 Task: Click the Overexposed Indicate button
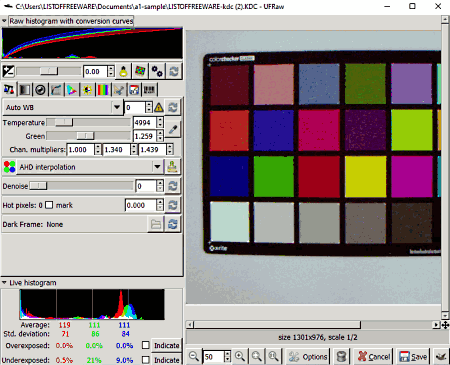pos(166,345)
